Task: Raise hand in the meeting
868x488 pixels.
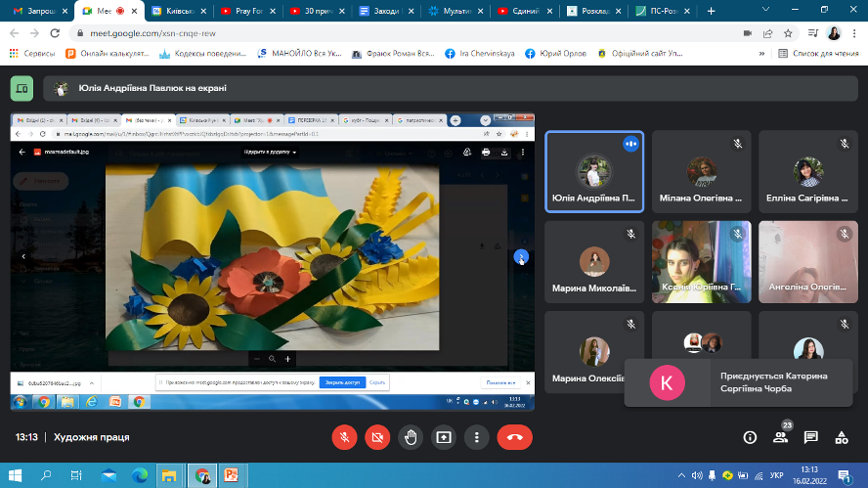Action: tap(411, 437)
